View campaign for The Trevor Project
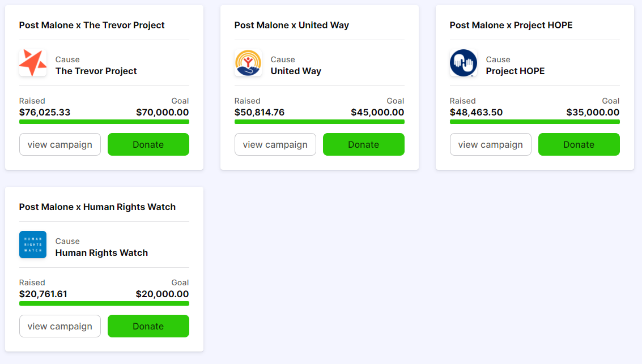This screenshot has height=364, width=642. click(60, 144)
